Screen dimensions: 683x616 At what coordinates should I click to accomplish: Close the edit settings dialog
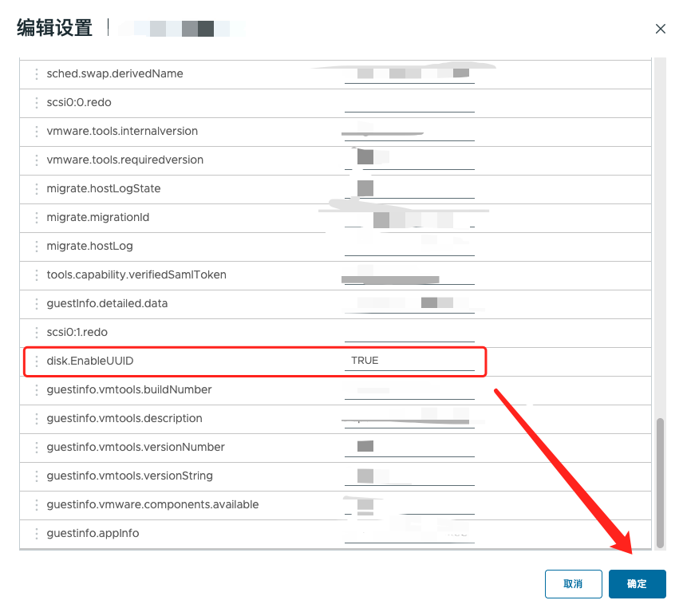click(x=660, y=29)
